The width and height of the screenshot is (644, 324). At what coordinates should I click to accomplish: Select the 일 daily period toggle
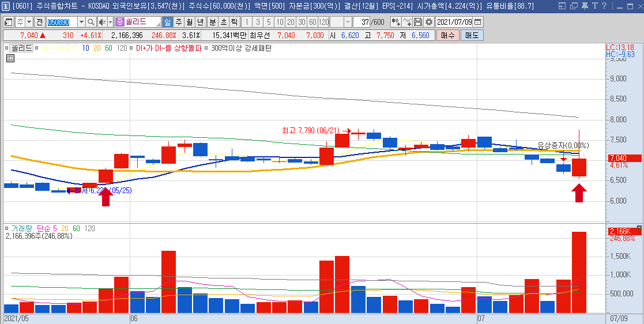click(x=168, y=22)
